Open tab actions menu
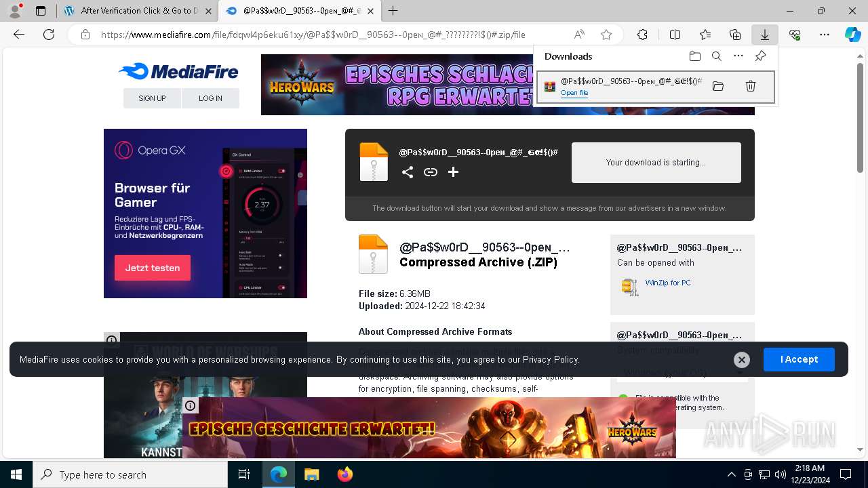Screen dimensions: 868x488 point(41,11)
